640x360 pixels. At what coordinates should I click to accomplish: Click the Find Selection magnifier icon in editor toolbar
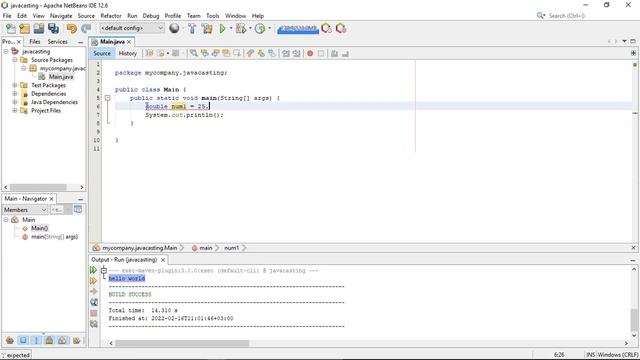[193, 53]
